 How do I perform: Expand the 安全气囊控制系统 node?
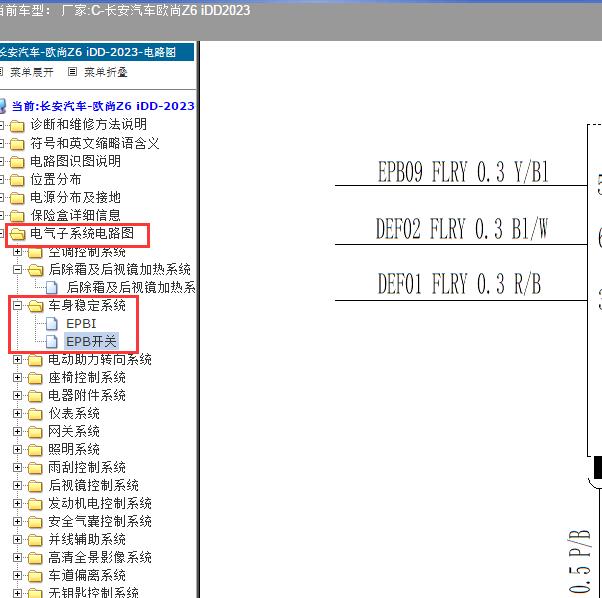pyautogui.click(x=17, y=521)
